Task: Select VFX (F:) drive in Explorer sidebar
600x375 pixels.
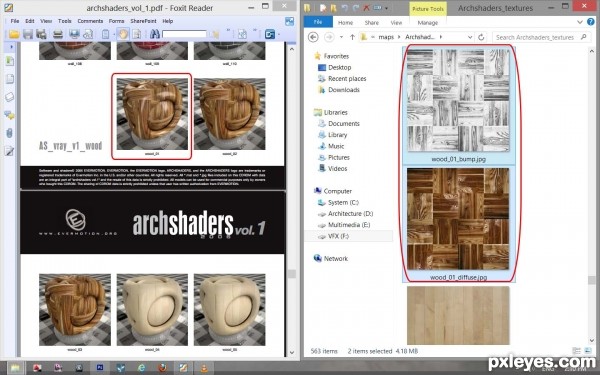Action: point(338,236)
